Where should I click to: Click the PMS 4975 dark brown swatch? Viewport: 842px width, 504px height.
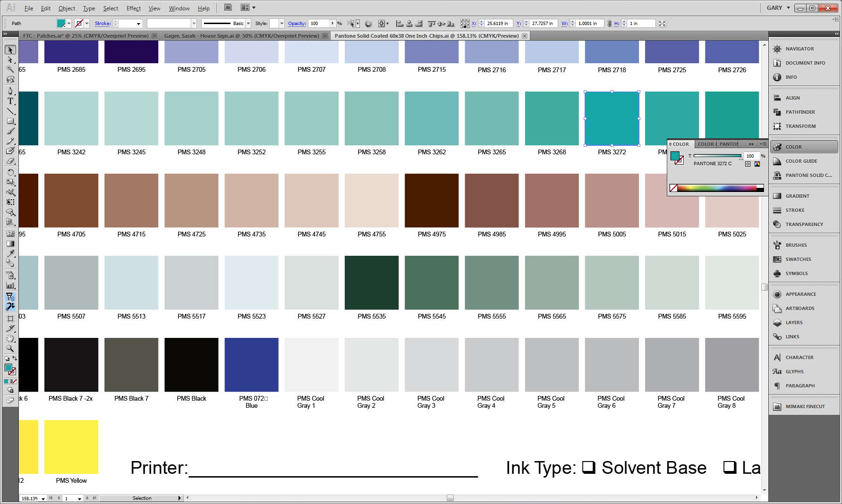[x=432, y=201]
